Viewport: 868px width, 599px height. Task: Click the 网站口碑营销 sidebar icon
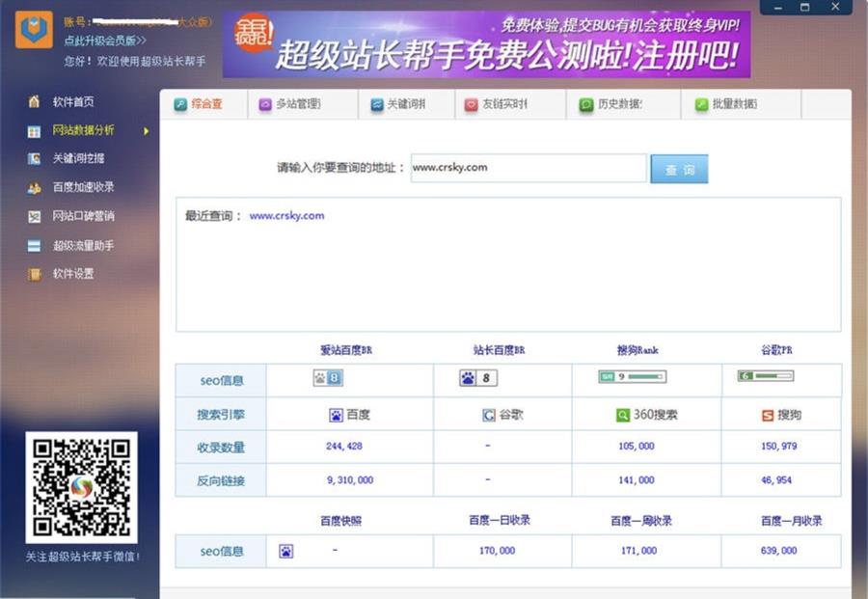(x=34, y=216)
